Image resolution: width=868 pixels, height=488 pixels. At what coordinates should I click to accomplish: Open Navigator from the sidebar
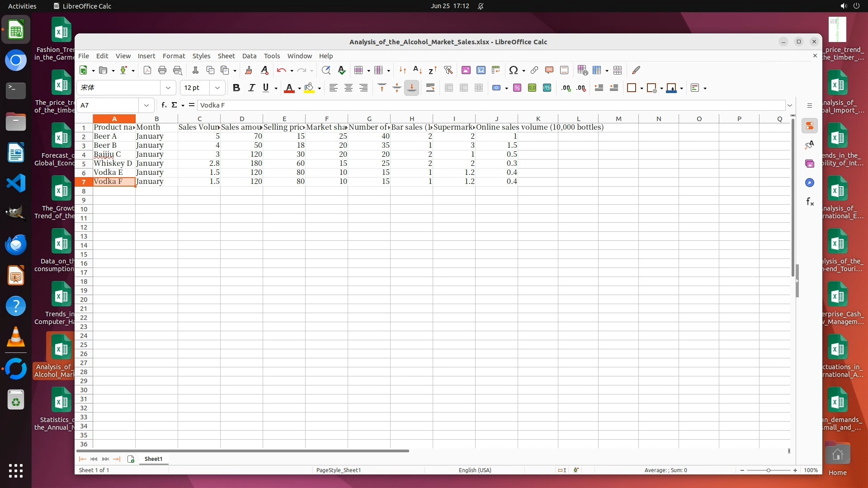point(810,183)
